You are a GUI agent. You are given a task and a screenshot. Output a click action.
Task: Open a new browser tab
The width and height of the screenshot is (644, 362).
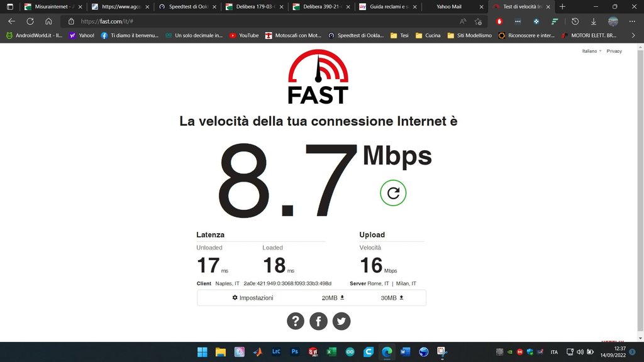(x=562, y=6)
